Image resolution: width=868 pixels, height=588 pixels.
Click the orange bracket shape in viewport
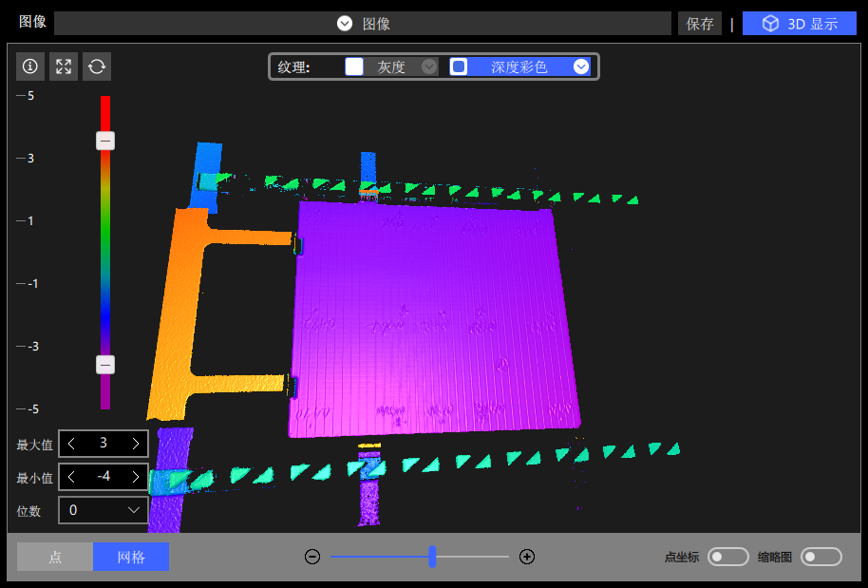coord(178,315)
